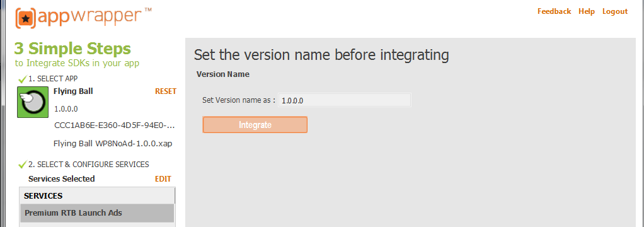Reset the selected app
This screenshot has height=227, width=644.
pyautogui.click(x=166, y=91)
